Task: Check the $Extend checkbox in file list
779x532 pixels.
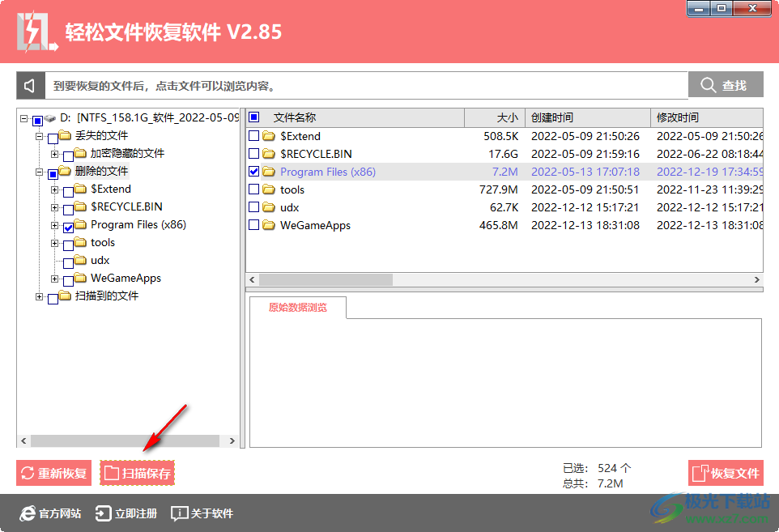Action: coord(254,136)
